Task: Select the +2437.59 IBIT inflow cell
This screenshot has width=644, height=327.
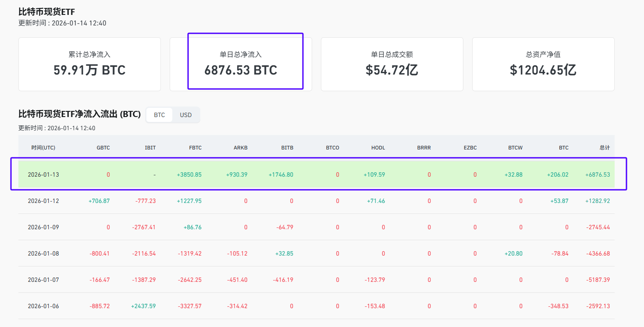Action: tap(143, 306)
